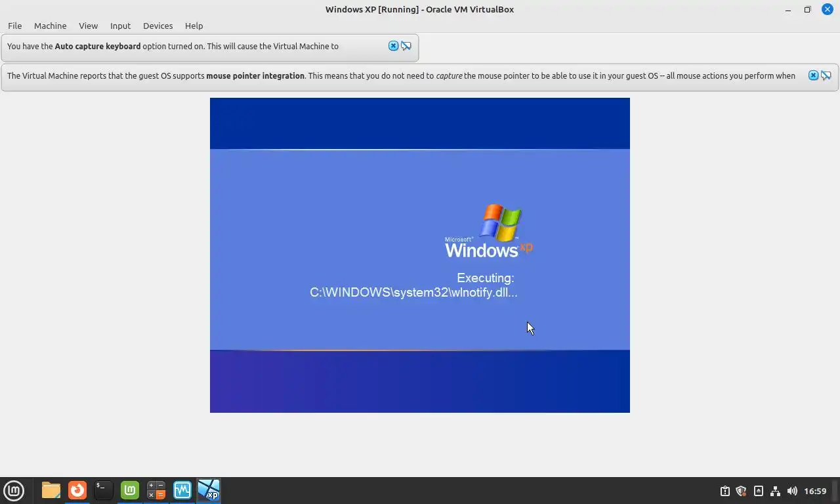Launch Firefox from the taskbar

(77, 490)
